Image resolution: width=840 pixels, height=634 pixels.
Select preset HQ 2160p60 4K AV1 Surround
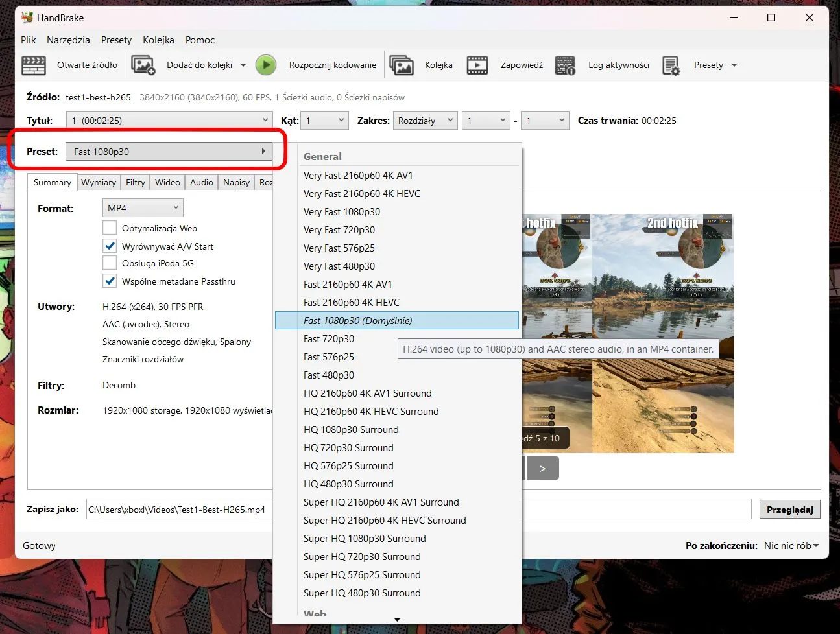[397, 393]
